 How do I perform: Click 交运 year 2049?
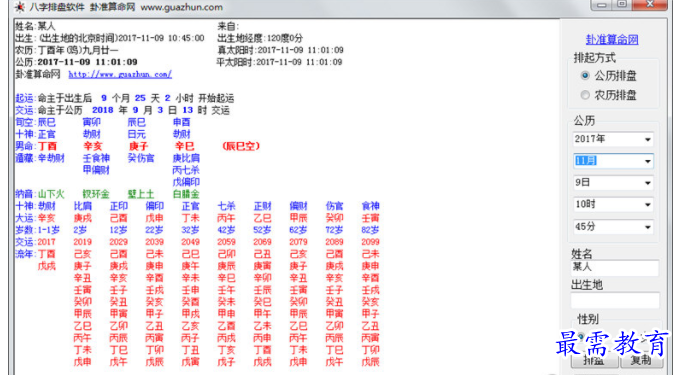coord(190,242)
